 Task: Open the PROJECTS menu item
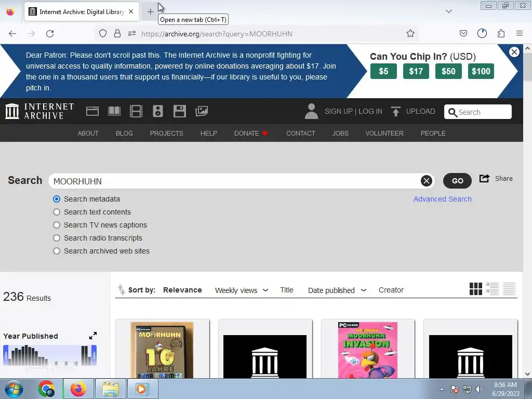click(x=167, y=134)
